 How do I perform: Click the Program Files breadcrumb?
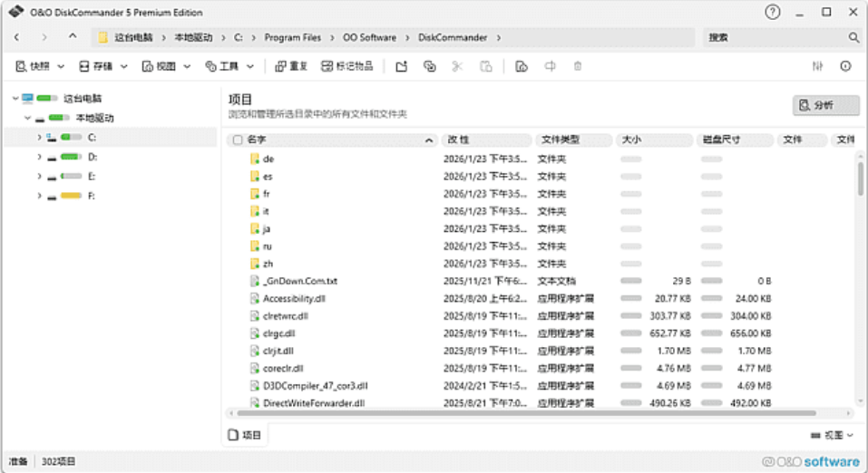click(x=292, y=38)
